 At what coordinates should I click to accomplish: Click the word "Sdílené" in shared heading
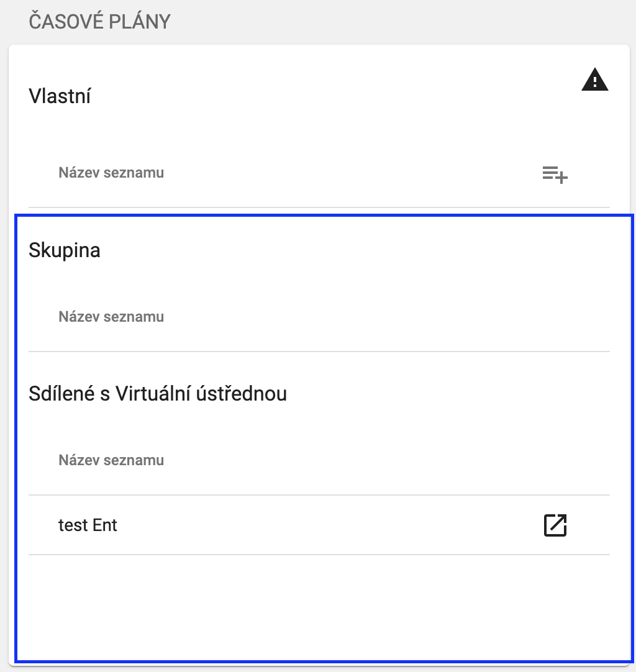61,394
